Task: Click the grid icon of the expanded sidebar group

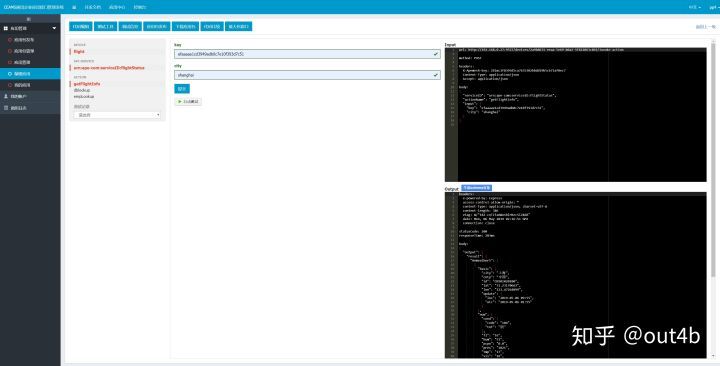Action: click(x=6, y=28)
